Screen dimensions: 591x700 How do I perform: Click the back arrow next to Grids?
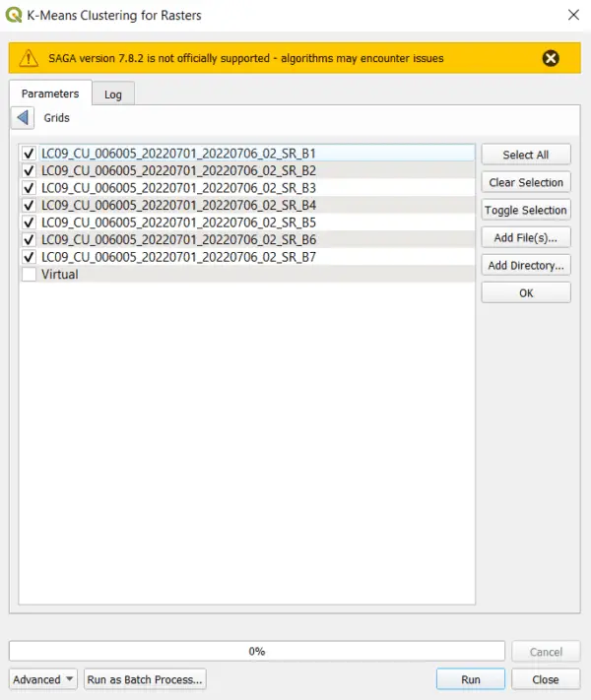tap(22, 118)
